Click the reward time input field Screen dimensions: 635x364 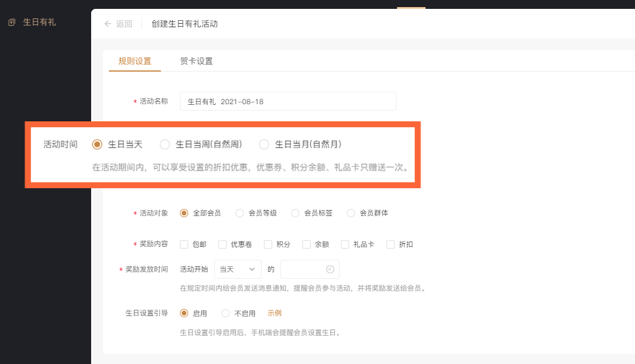tap(310, 269)
